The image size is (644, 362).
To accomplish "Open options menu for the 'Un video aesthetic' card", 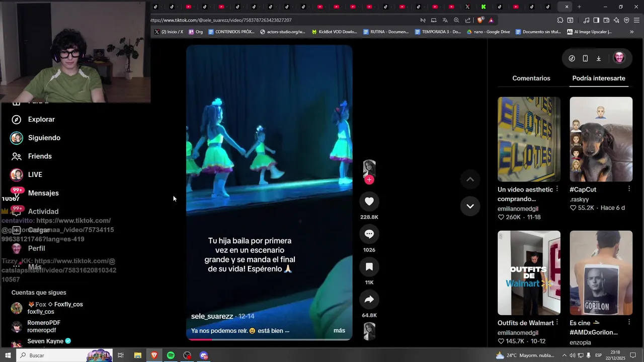I will tap(557, 189).
